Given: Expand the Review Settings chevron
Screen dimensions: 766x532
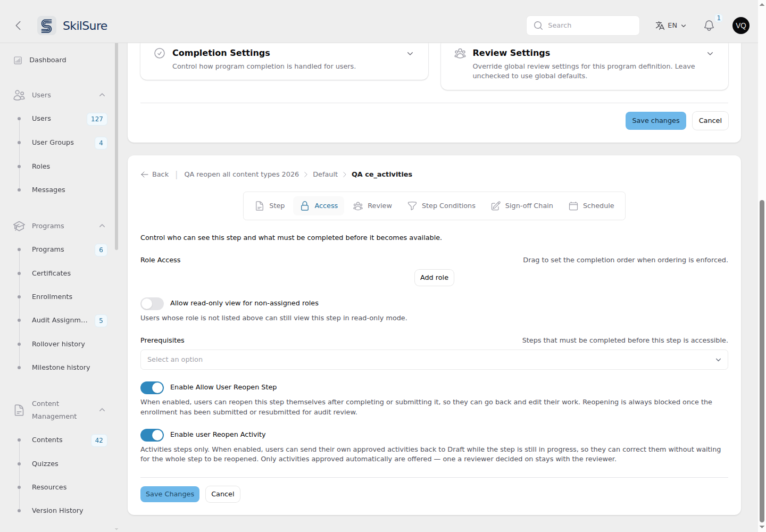Looking at the screenshot, I should click(710, 54).
